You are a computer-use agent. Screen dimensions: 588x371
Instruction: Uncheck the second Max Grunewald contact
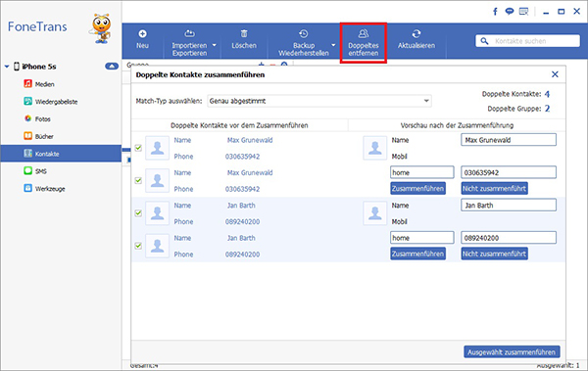pyautogui.click(x=138, y=180)
